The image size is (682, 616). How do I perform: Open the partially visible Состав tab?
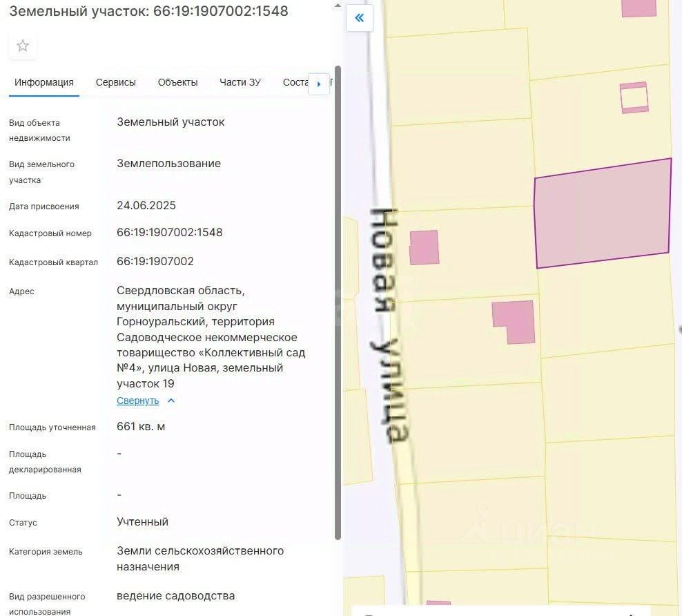tap(294, 82)
